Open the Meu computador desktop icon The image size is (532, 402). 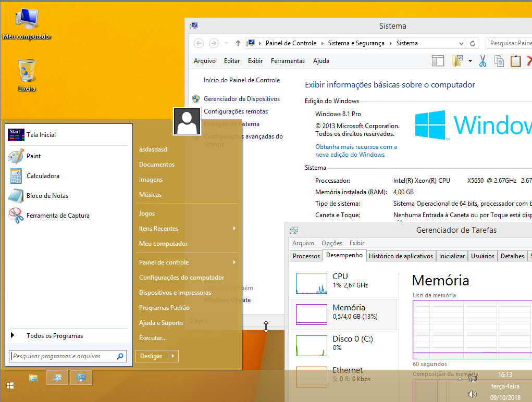point(27,23)
